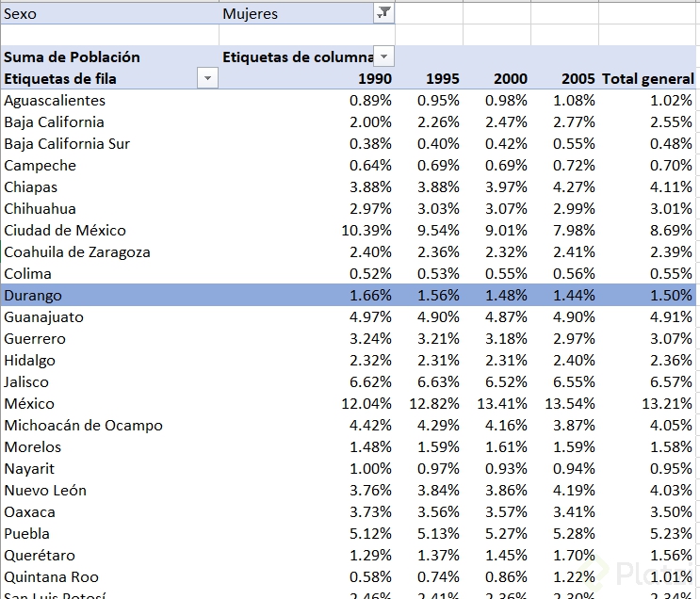Select the Querétaro row label
Viewport: 700px width, 599px height.
[x=40, y=556]
